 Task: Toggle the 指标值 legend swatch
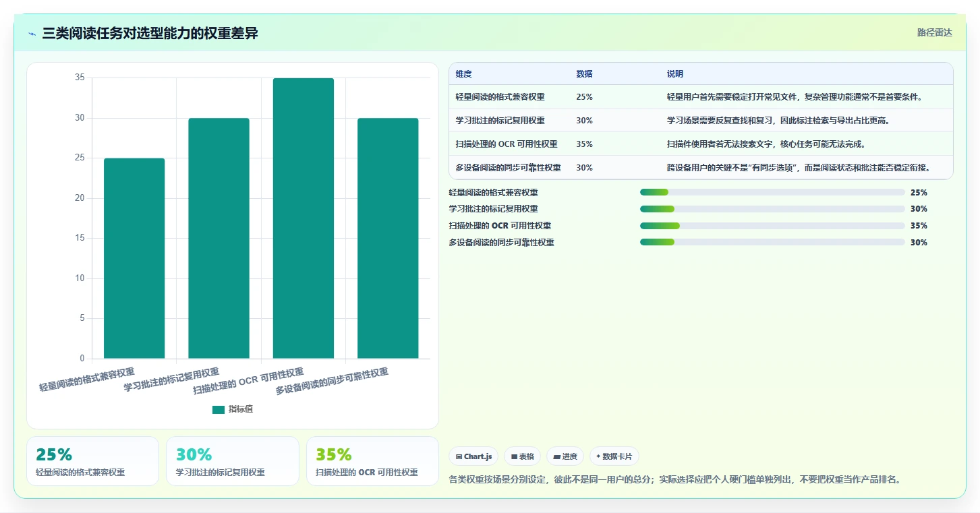[218, 409]
